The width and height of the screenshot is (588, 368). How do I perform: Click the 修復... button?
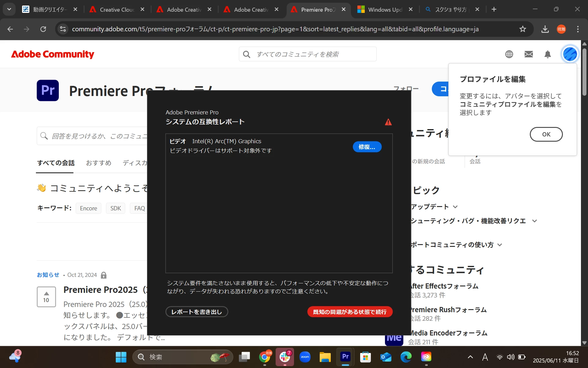click(x=367, y=147)
